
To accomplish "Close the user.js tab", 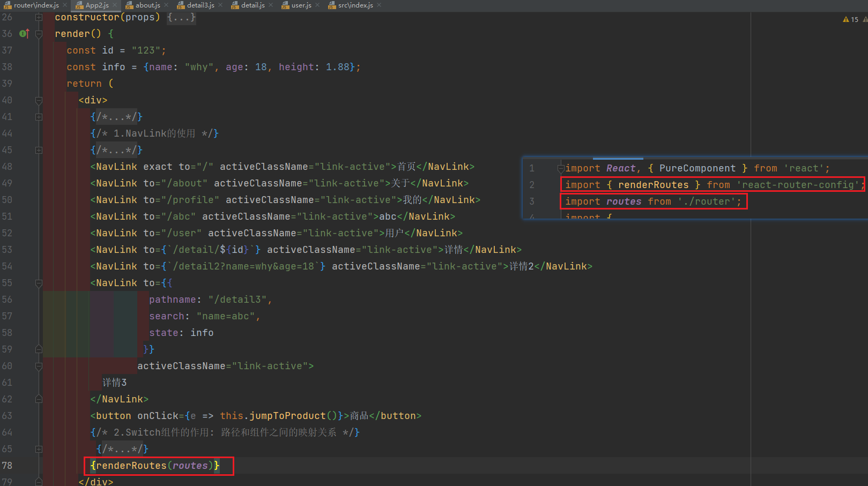I will coord(317,5).
